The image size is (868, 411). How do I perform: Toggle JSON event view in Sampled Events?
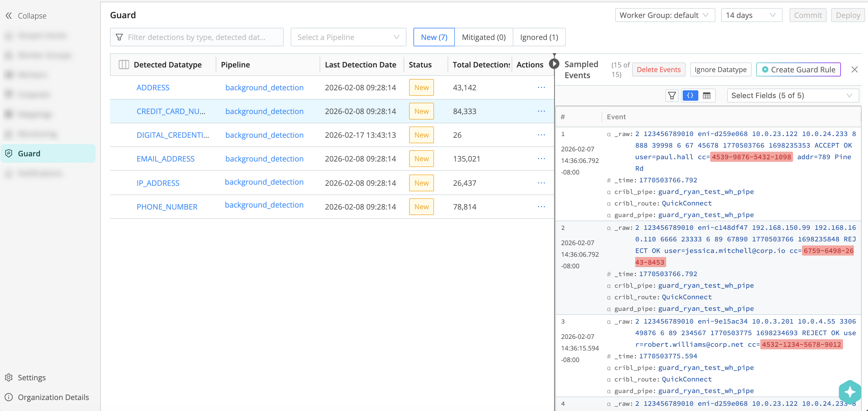(x=690, y=95)
